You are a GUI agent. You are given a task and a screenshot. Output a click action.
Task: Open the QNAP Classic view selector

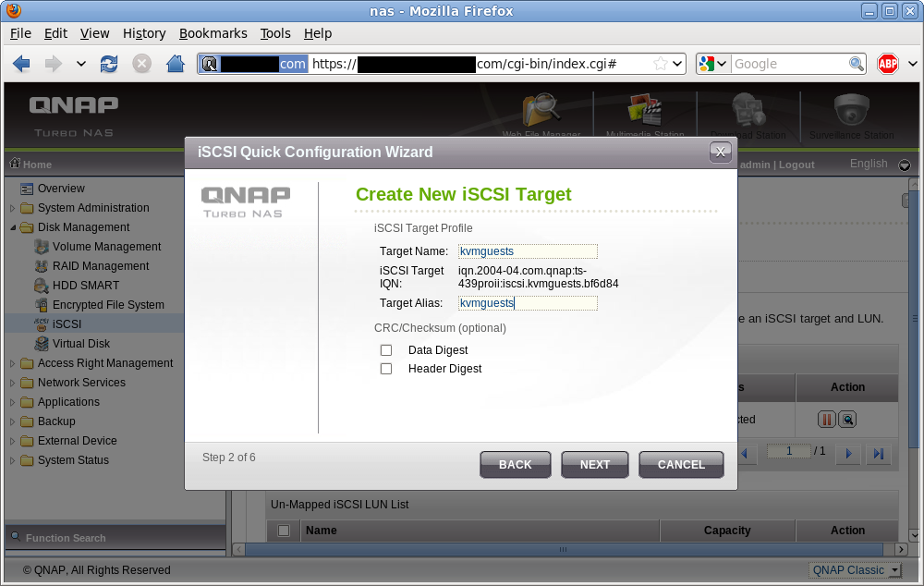853,570
